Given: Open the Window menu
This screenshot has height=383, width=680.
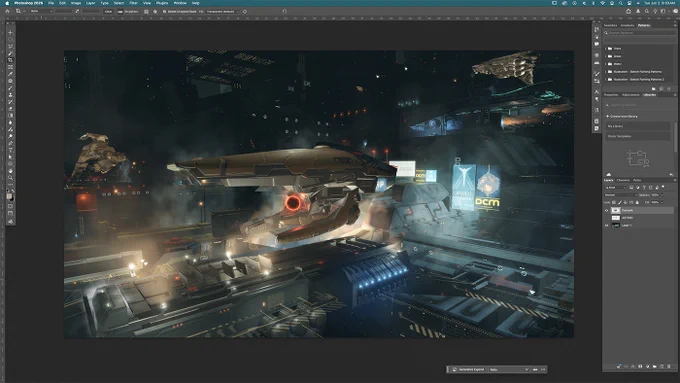Looking at the screenshot, I should [x=180, y=3].
